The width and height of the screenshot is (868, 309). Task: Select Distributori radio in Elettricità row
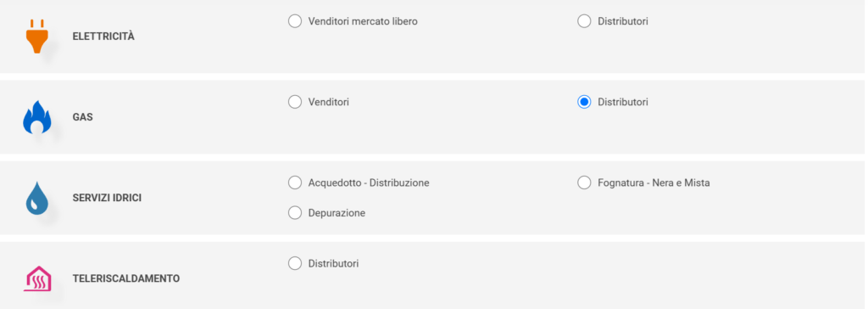584,21
